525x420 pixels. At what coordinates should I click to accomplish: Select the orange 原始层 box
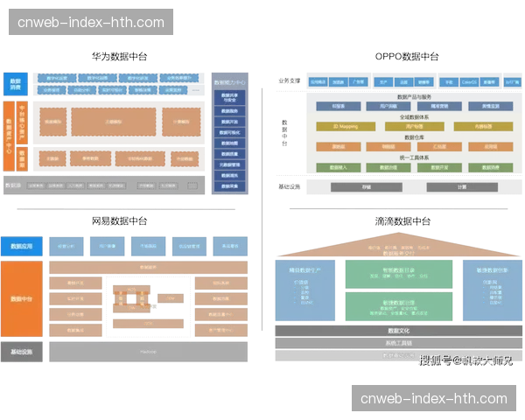tap(339, 147)
